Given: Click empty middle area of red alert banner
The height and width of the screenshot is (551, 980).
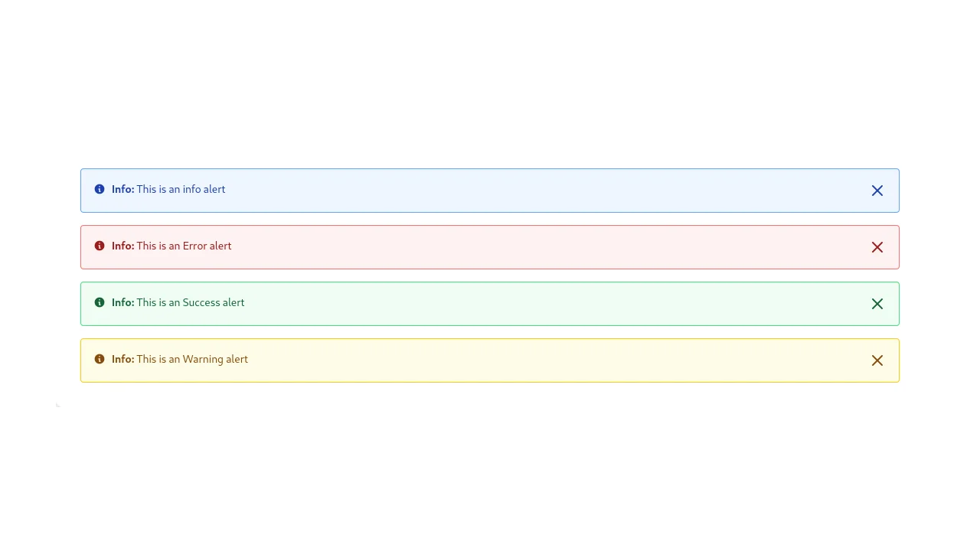Looking at the screenshot, I should 536,247.
